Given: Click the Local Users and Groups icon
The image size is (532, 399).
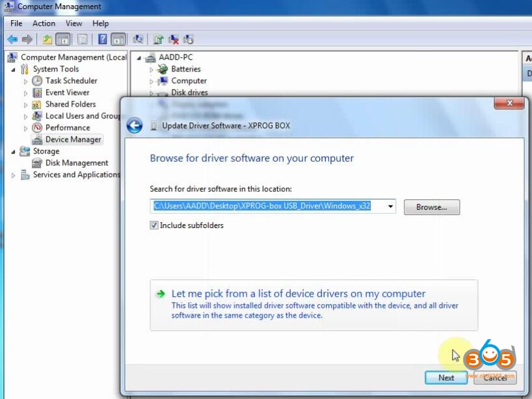Looking at the screenshot, I should [37, 116].
